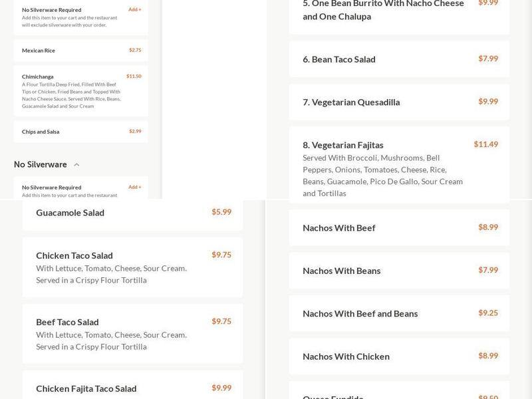Select the Vegetarian Fajitas item
The width and height of the screenshot is (532, 399).
399,170
